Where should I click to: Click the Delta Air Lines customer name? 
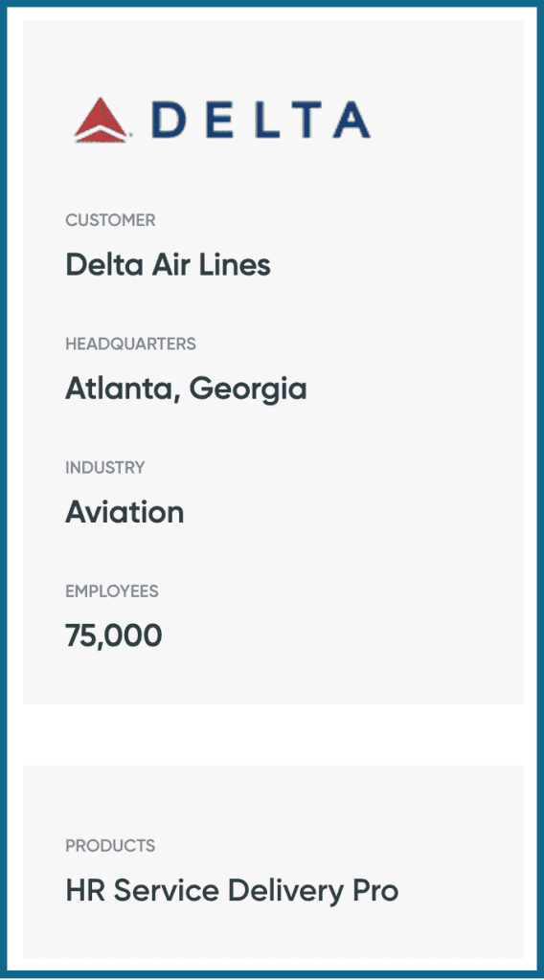pyautogui.click(x=169, y=264)
